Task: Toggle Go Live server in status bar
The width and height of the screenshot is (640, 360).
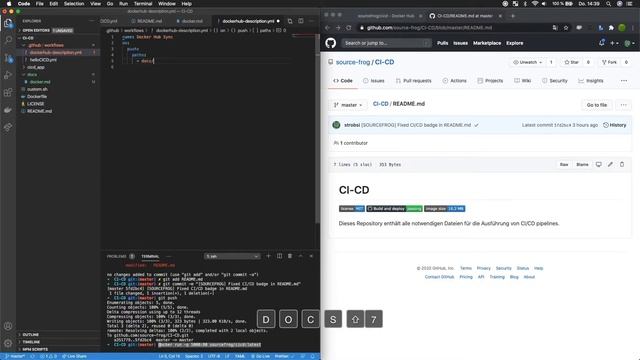Action: coord(260,356)
